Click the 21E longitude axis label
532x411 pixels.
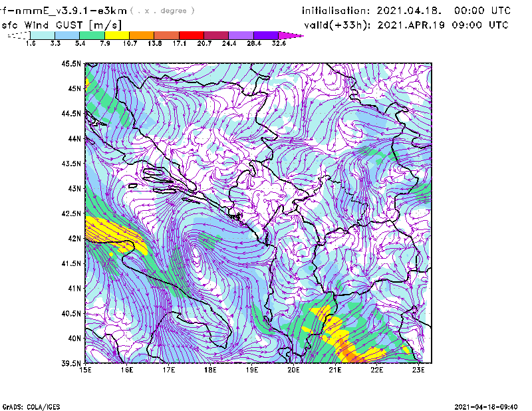pos(335,370)
